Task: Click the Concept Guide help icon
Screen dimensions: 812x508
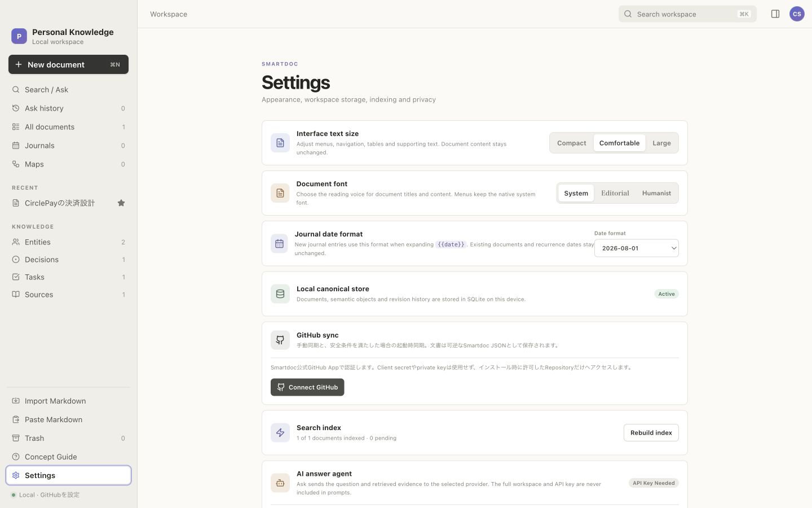Action: [x=16, y=457]
